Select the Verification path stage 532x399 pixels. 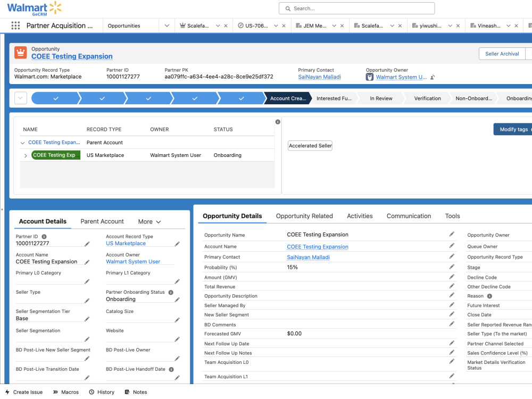pos(427,98)
